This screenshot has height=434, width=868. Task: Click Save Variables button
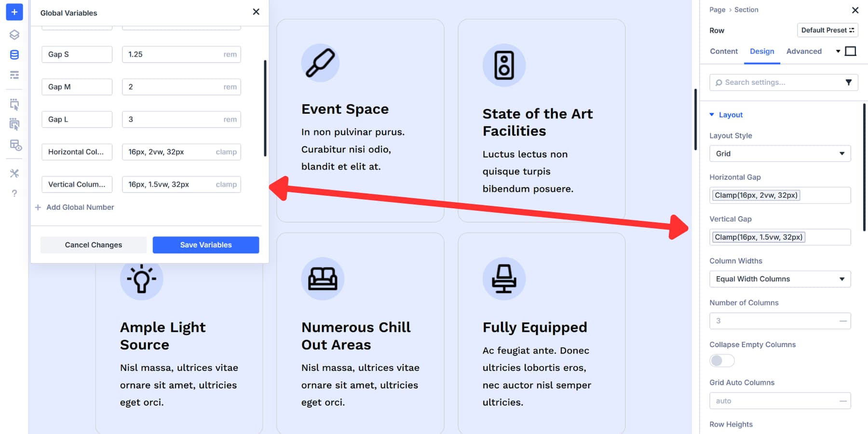click(205, 244)
